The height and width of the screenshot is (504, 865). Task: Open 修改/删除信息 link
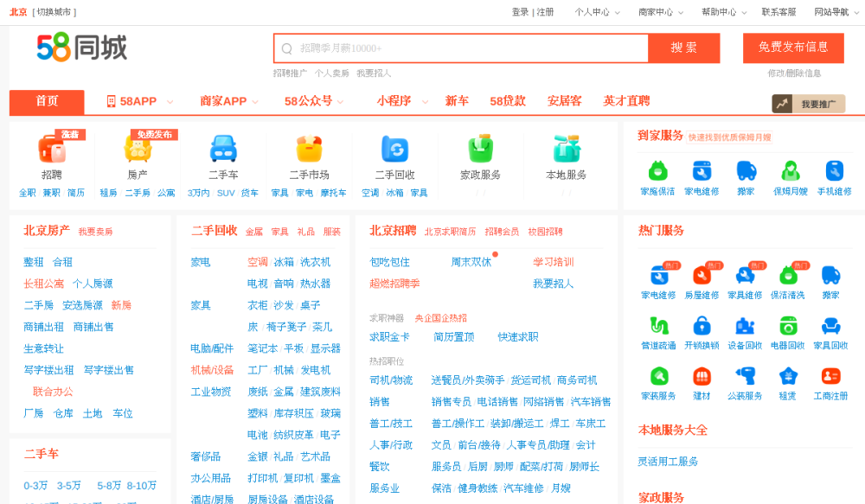(x=794, y=73)
